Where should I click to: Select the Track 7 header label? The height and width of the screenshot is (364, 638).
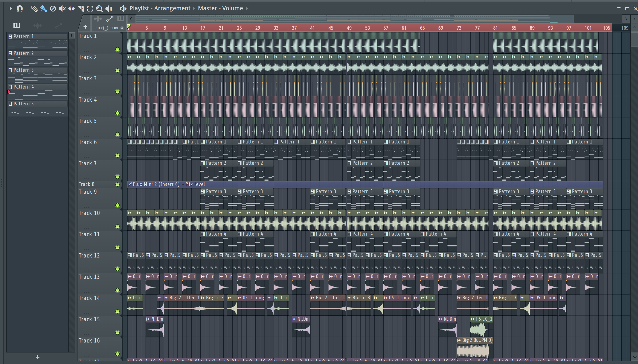(x=88, y=163)
